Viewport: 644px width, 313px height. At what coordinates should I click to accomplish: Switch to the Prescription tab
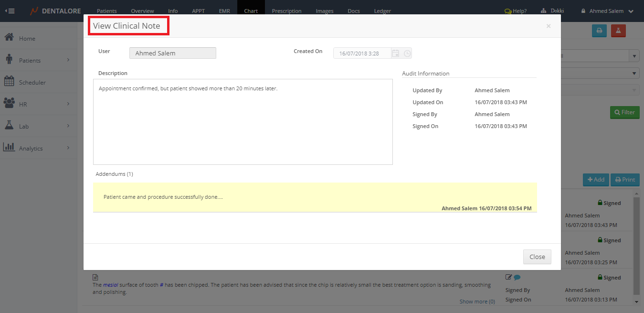(x=286, y=11)
